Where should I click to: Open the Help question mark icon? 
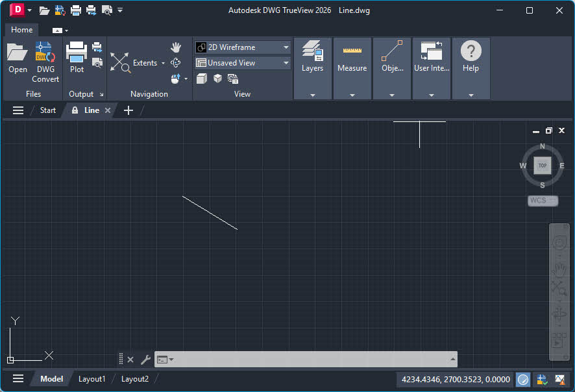(471, 52)
